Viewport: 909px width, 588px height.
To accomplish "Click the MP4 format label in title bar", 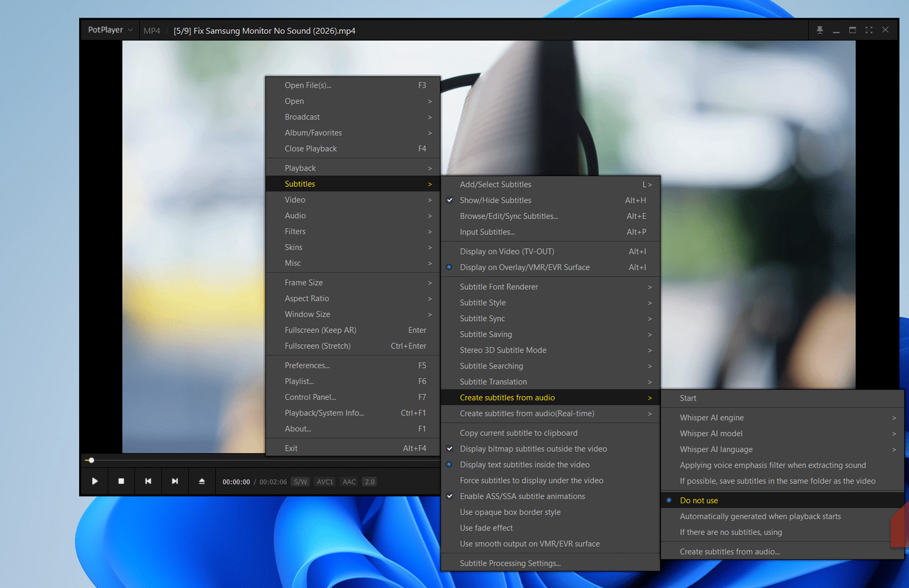I will [x=151, y=31].
